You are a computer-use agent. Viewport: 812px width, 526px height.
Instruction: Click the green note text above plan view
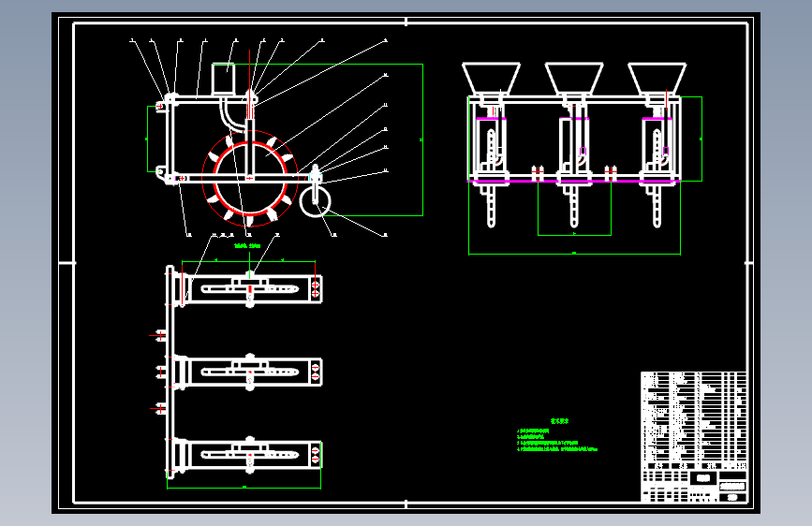point(247,246)
